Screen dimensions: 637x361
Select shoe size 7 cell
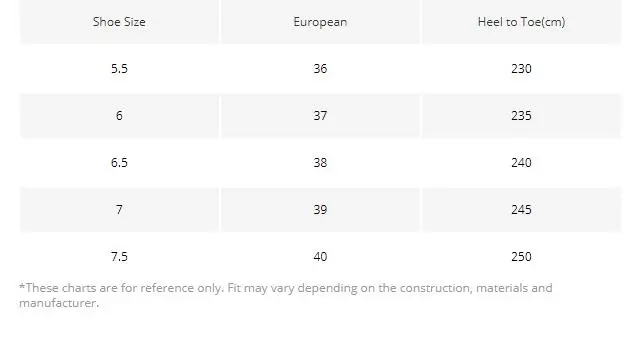[x=119, y=210]
